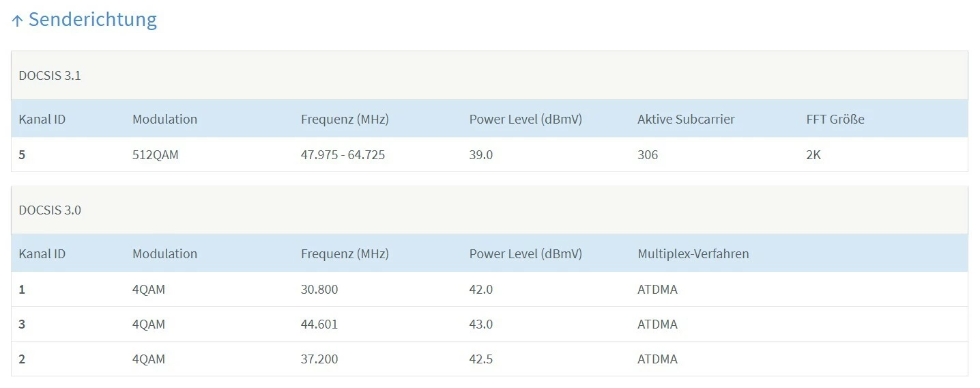The image size is (980, 388).
Task: Click the 306 active subcarrier value
Action: [648, 155]
